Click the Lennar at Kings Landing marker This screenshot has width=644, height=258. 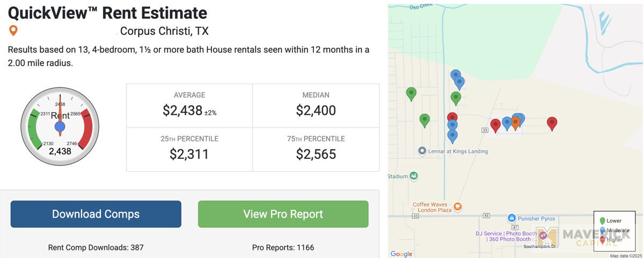tap(422, 151)
